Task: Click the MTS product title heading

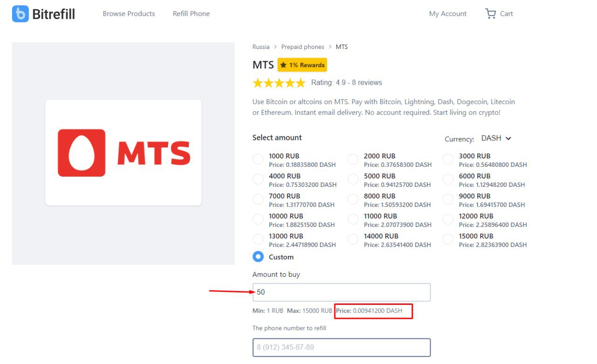Action: pyautogui.click(x=263, y=65)
